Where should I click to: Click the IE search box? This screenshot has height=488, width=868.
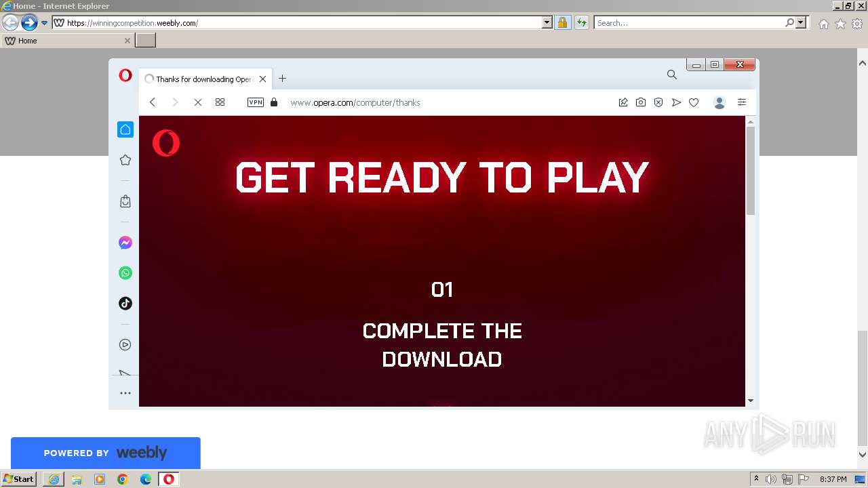click(688, 22)
